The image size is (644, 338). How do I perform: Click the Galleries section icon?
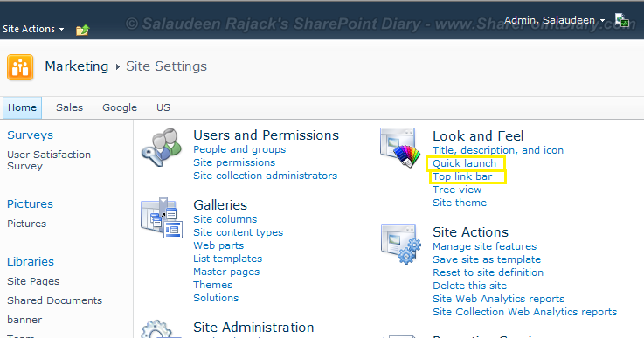162,217
